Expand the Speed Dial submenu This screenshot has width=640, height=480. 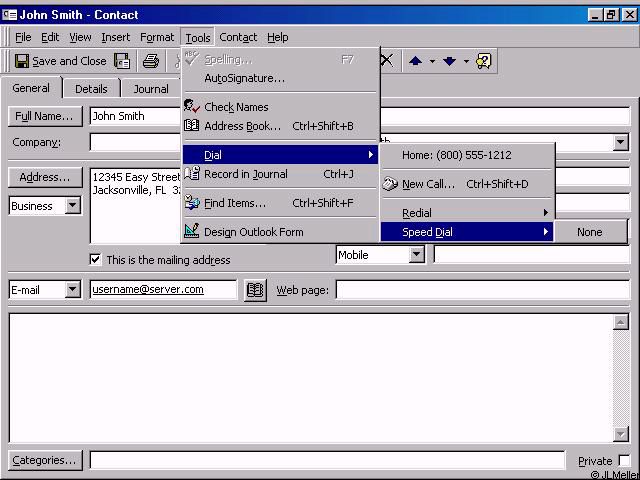467,232
